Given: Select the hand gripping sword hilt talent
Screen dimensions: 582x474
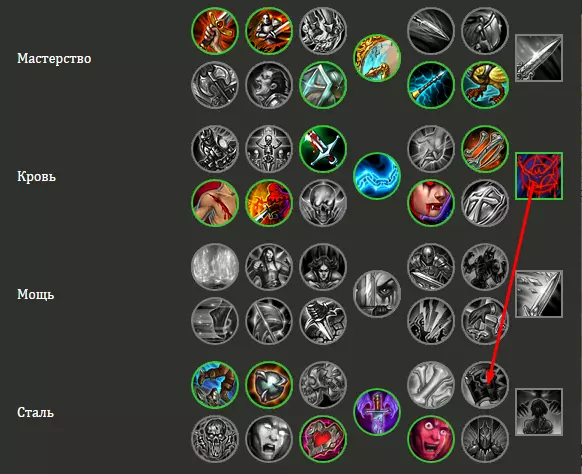Looking at the screenshot, I should click(x=215, y=31).
